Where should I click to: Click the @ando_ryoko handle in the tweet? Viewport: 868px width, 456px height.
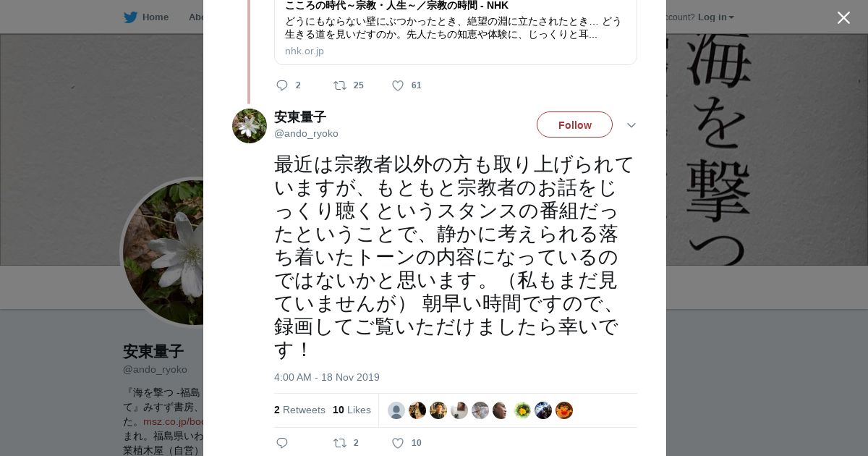306,134
